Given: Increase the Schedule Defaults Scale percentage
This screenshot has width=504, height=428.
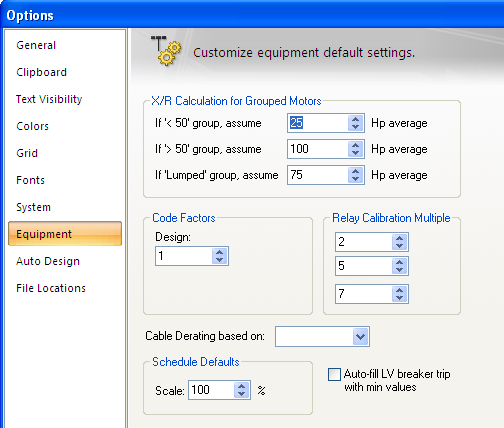Looking at the screenshot, I should 241,386.
